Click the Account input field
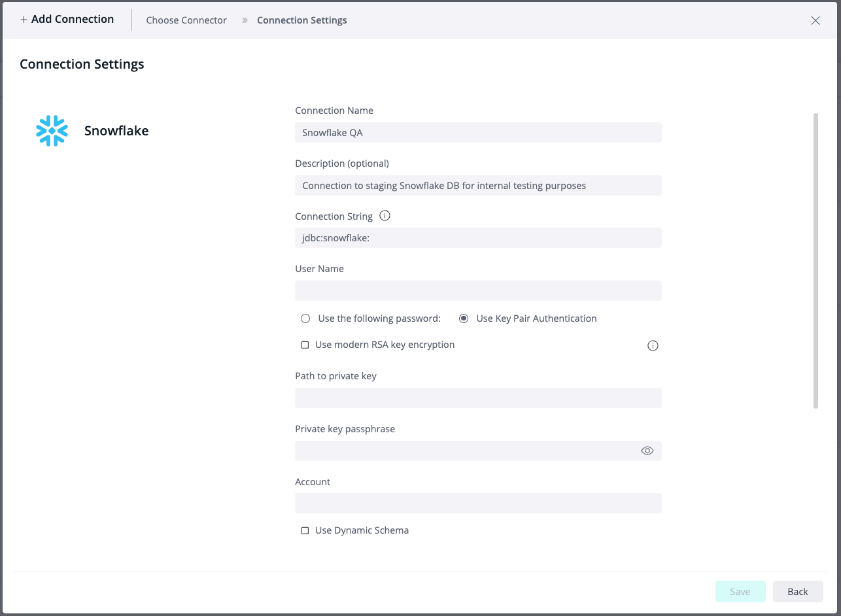The image size is (841, 616). (x=478, y=503)
